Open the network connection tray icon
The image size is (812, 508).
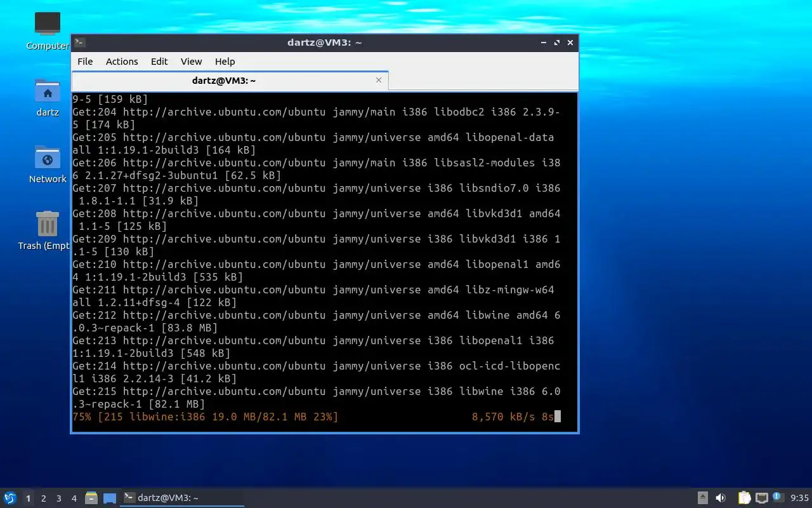[x=762, y=498]
